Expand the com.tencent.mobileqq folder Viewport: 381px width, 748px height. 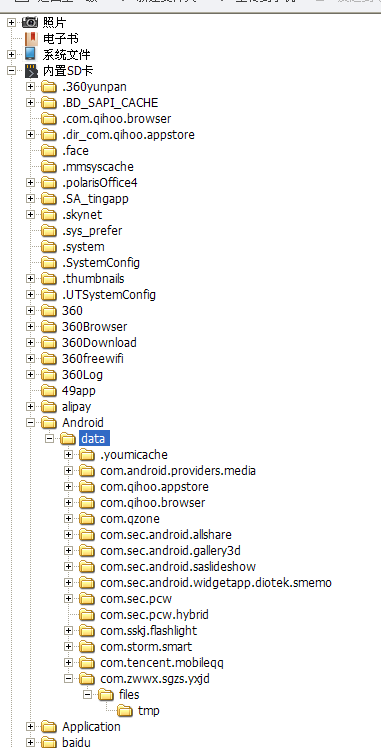(x=69, y=663)
